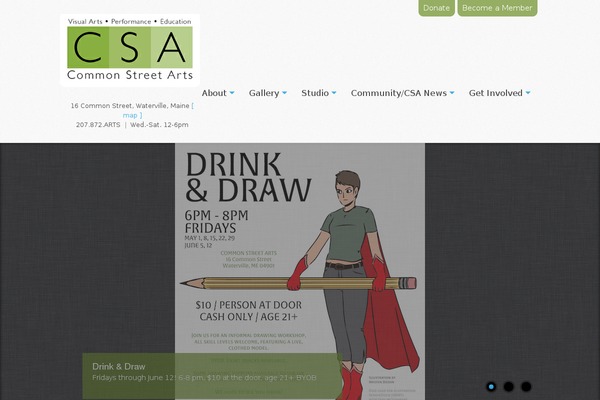Open the About menu item
Screen dimensions: 600x400
[214, 93]
